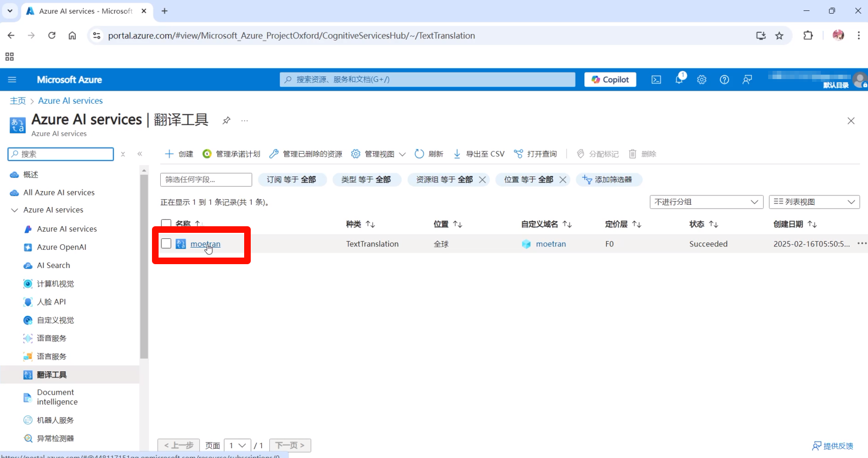Open the page number dropdown
The width and height of the screenshot is (868, 458).
click(238, 445)
